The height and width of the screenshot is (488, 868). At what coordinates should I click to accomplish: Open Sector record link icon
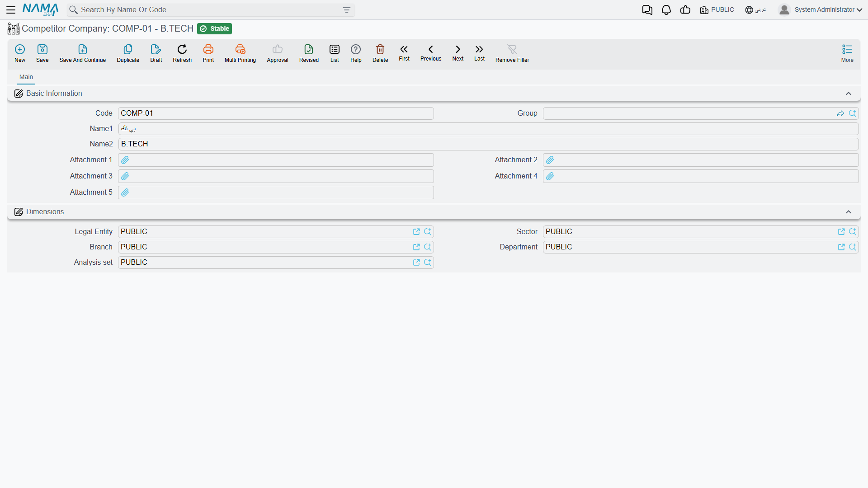coord(841,232)
